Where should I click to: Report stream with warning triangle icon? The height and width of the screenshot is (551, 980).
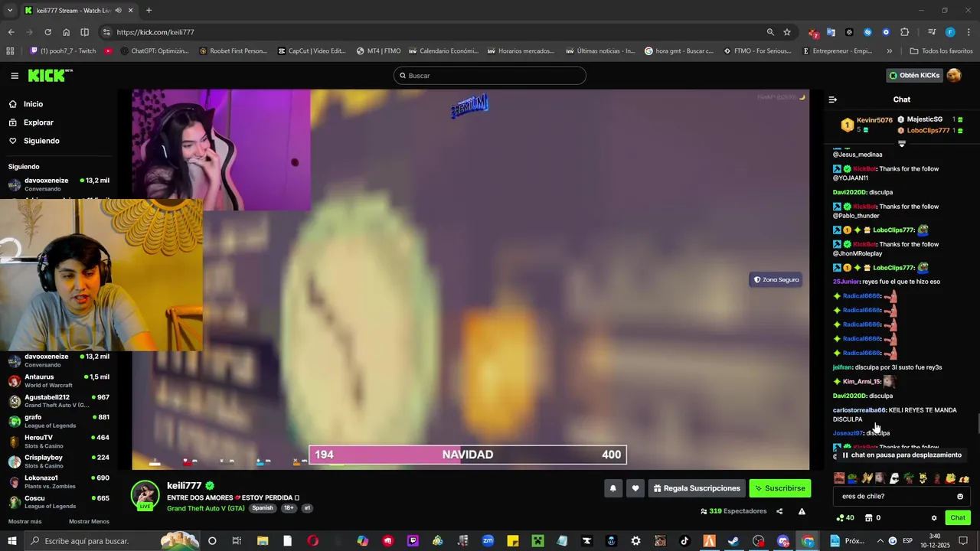pos(802,511)
